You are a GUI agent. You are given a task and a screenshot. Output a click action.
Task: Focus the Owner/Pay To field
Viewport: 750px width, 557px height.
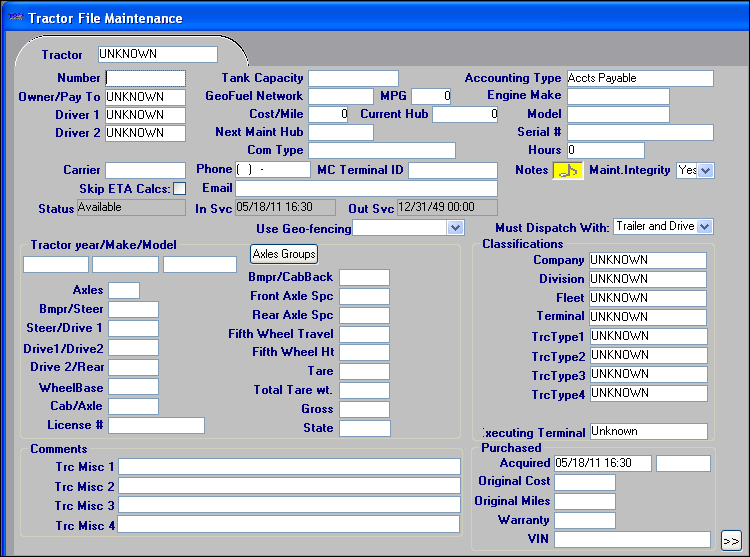pos(145,97)
